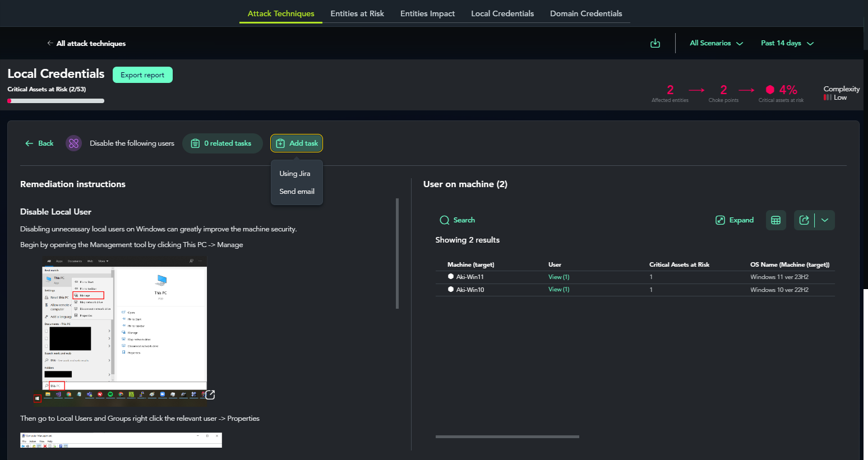Select the Aki-Win10 machine row
This screenshot has width=868, height=460.
point(635,290)
